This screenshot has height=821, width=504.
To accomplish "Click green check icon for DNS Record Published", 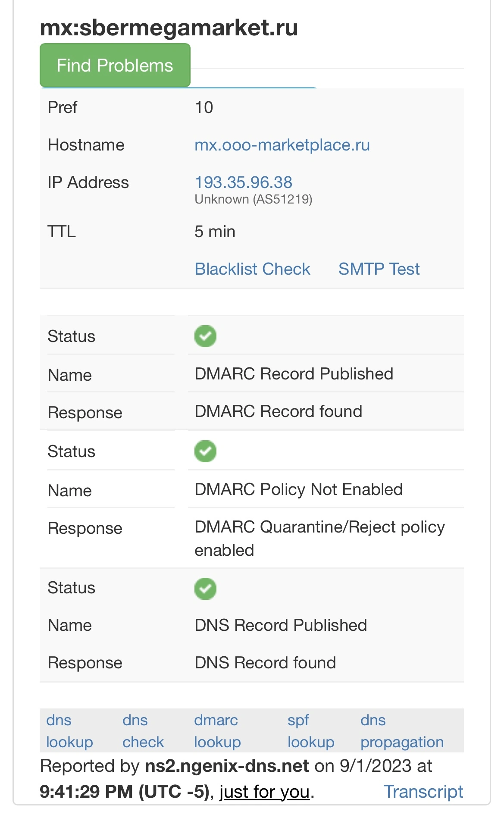I will click(x=205, y=589).
